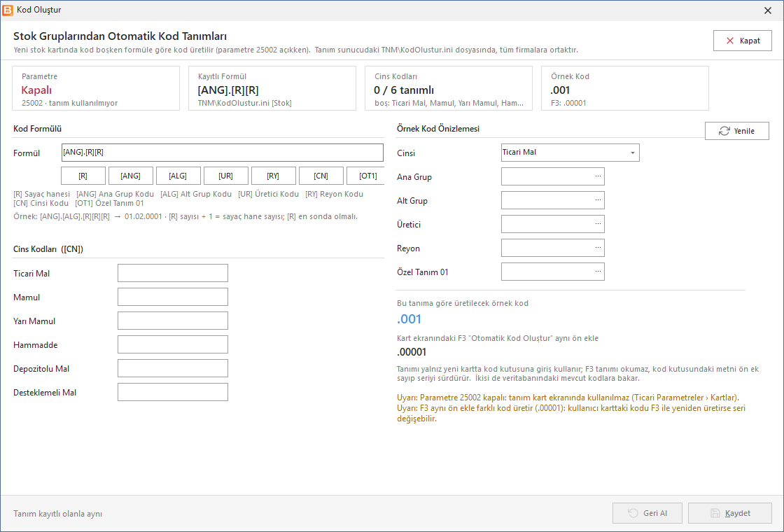Insert the [ANG] token into formula

(130, 176)
